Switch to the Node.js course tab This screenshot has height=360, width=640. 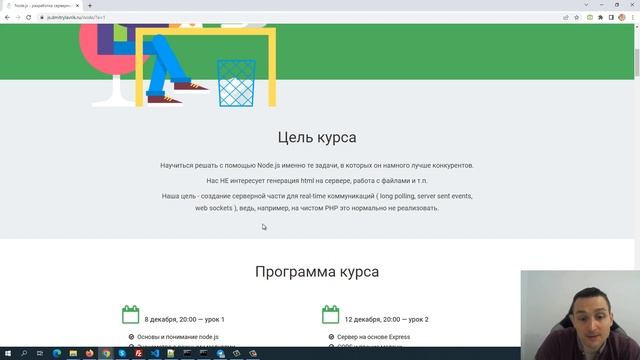42,6
